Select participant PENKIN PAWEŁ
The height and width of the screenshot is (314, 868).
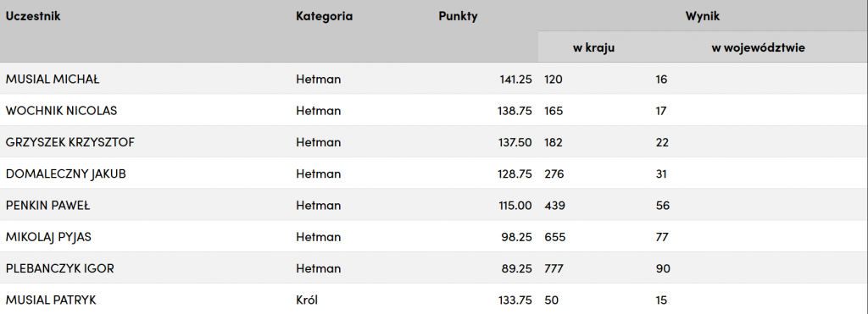pos(47,206)
